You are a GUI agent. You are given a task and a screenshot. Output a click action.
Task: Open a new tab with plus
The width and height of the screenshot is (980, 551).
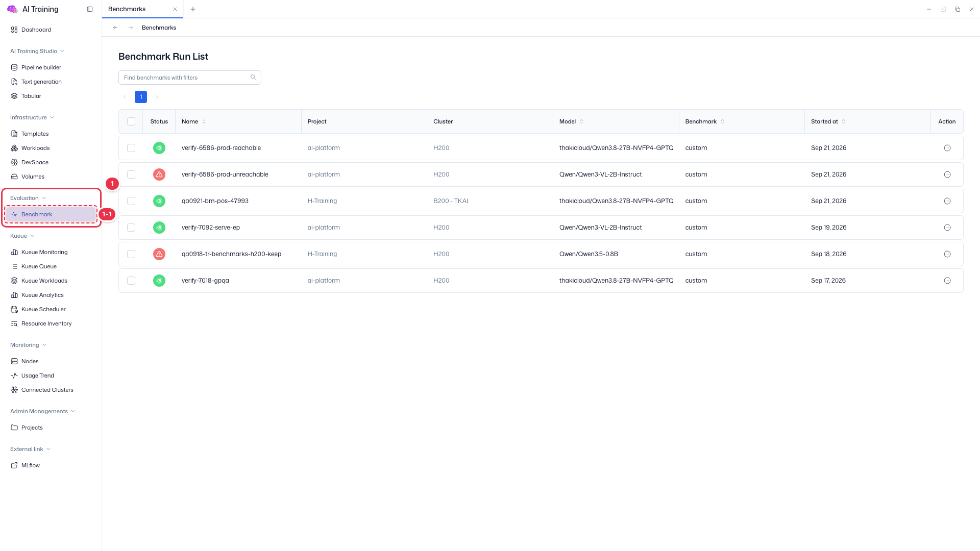193,9
